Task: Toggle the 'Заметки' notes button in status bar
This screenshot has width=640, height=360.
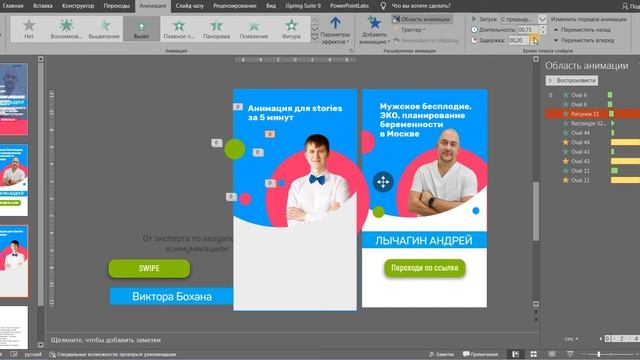Action: point(441,354)
